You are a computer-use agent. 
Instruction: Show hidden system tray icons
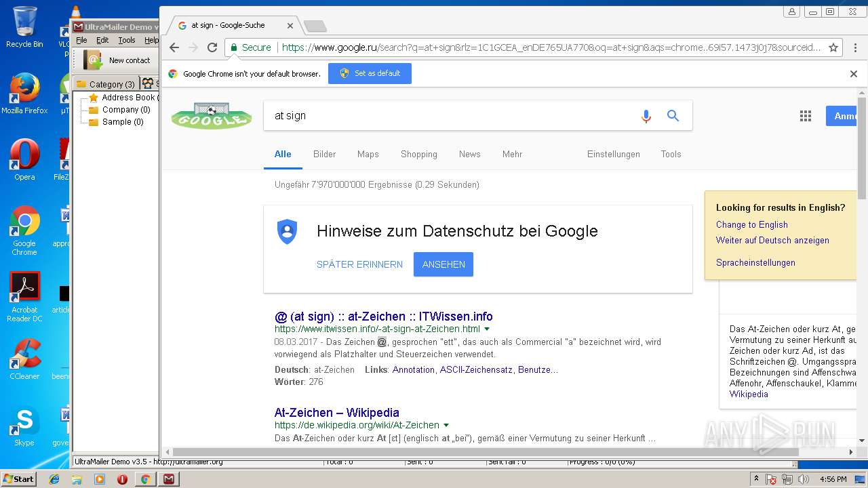pyautogui.click(x=757, y=479)
